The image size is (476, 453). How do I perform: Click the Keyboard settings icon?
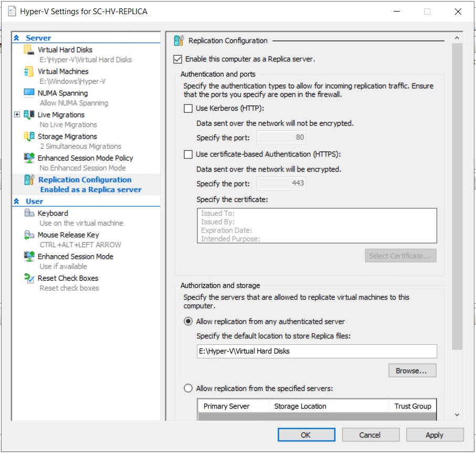pyautogui.click(x=29, y=213)
